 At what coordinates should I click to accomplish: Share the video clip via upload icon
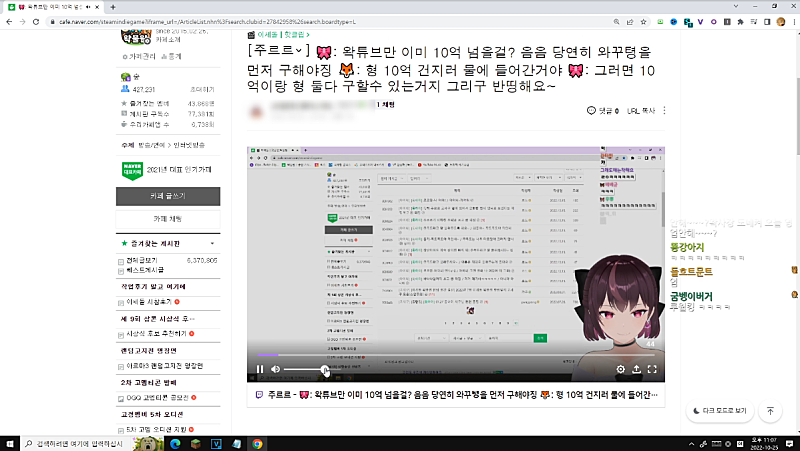[636, 369]
